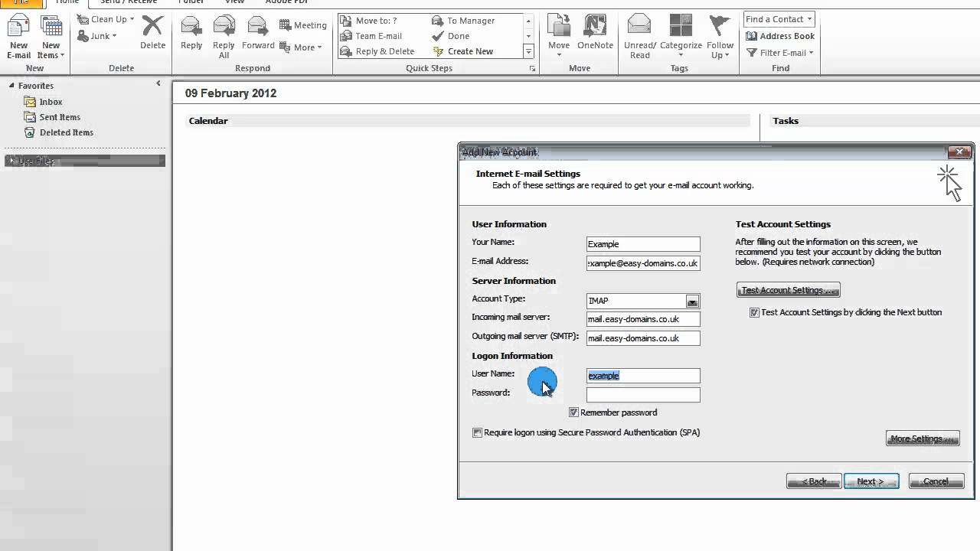Screen dimensions: 980x551
Task: Click the Outgoing mail server (SMTP) field
Action: [x=643, y=338]
